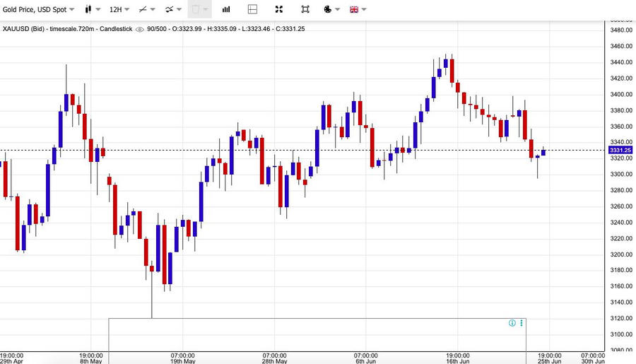Click the 3400.00 level on price axis
Screen dimensions: 636x364
tap(620, 95)
